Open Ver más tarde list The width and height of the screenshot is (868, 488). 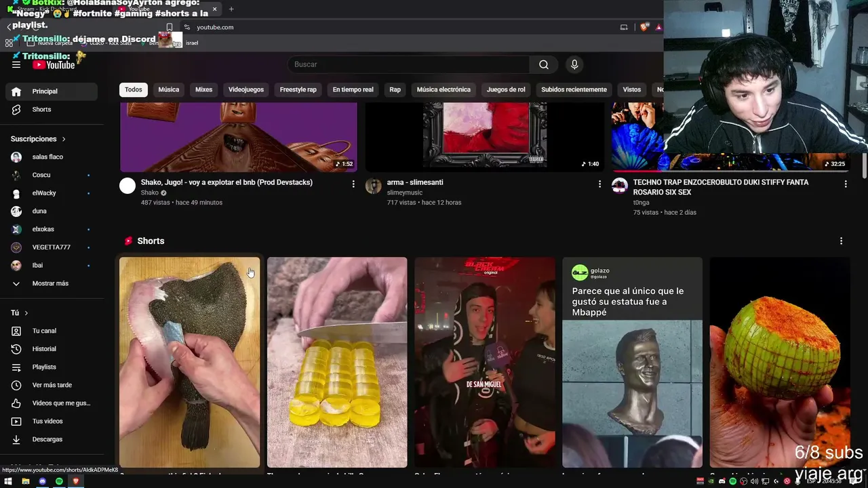click(x=52, y=385)
